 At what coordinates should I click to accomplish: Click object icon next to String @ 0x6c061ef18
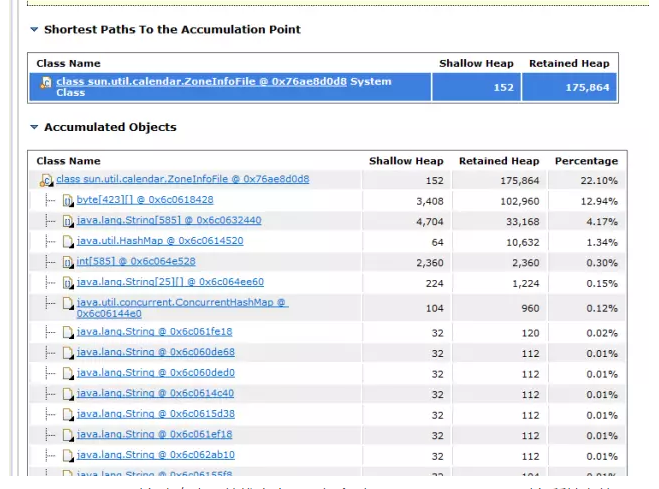(68, 435)
